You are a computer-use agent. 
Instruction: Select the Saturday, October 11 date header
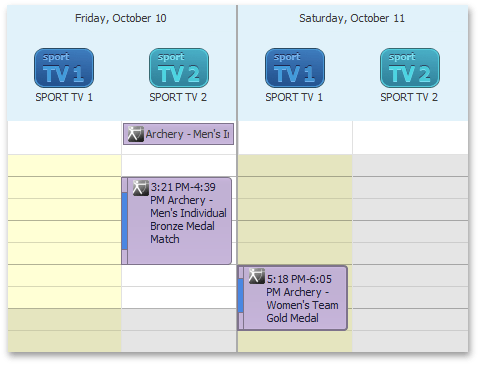[352, 18]
